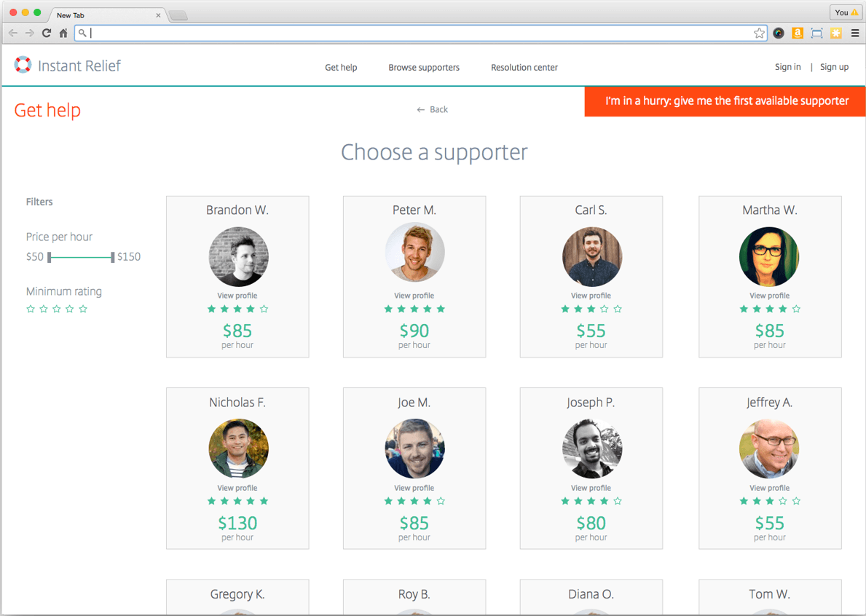Click the back arrow icon beside Back
The height and width of the screenshot is (616, 866).
point(420,110)
